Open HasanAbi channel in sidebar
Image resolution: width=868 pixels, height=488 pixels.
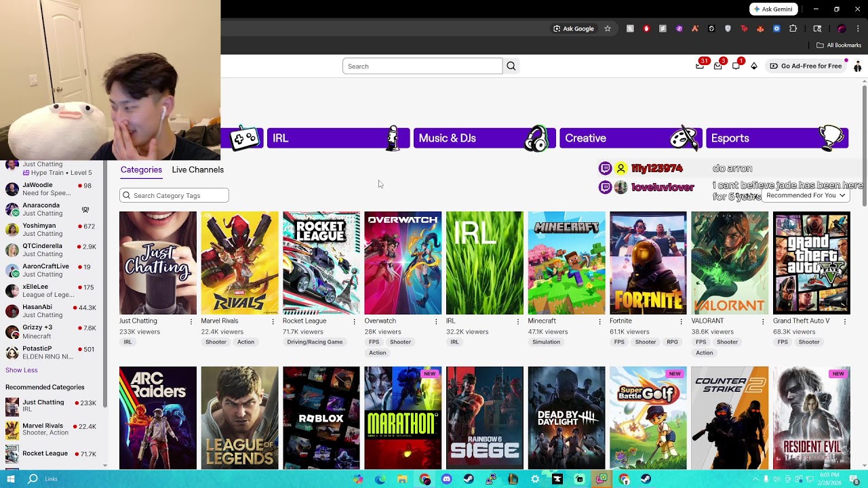click(x=53, y=311)
